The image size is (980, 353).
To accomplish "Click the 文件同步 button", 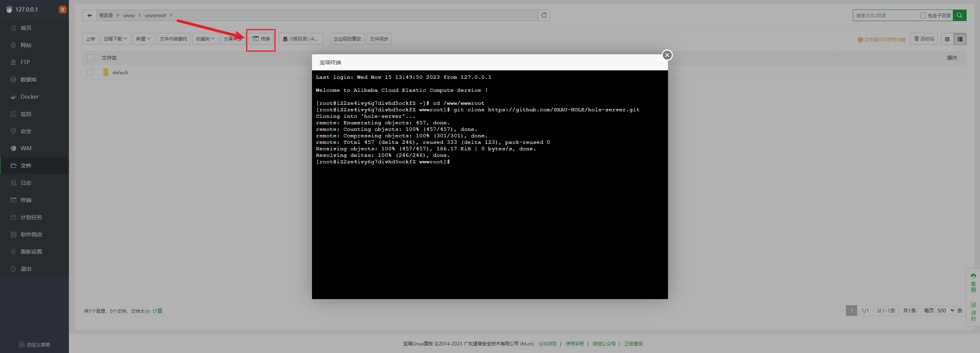I will tap(379, 39).
